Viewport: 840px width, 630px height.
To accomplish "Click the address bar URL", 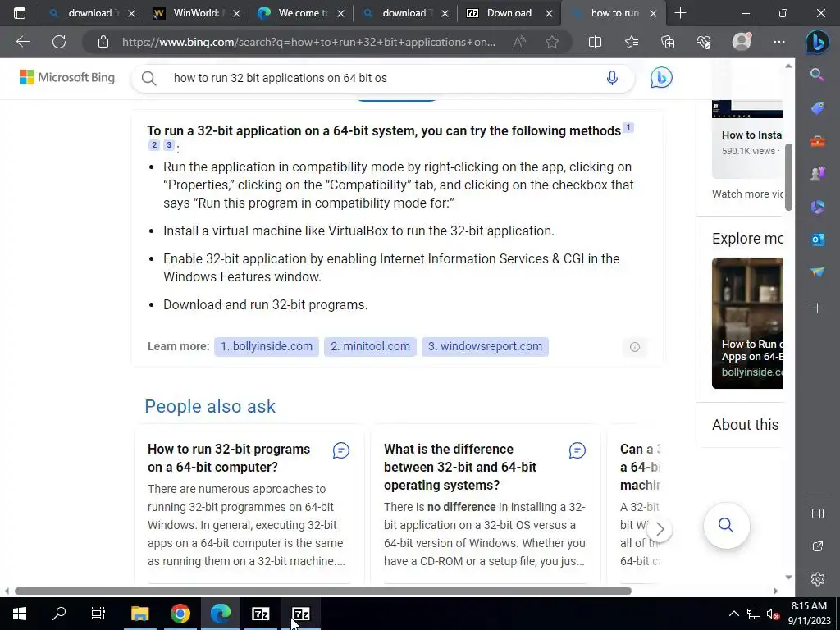I will 308,42.
